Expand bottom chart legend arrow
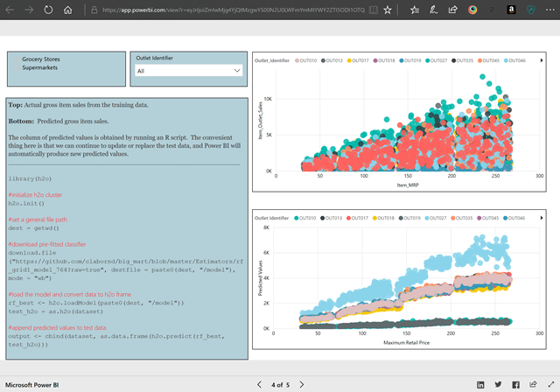This screenshot has height=392, width=560. pyautogui.click(x=542, y=218)
